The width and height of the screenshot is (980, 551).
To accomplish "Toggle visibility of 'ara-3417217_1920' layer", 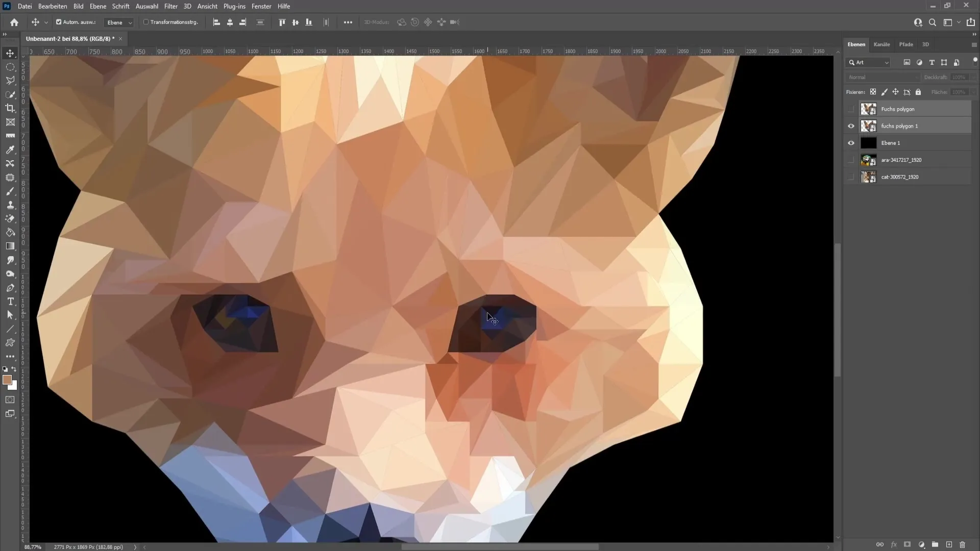I will tap(851, 160).
